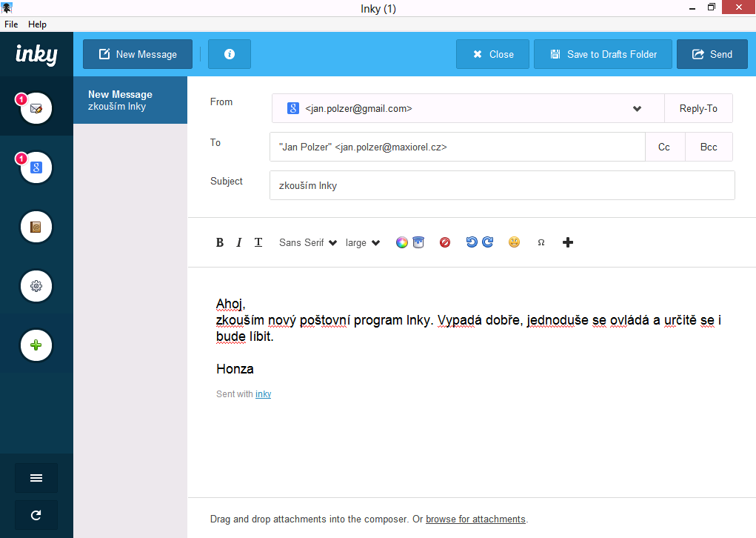This screenshot has width=756, height=538.
Task: Click the plus icon in the formatting toolbar
Action: tap(568, 243)
